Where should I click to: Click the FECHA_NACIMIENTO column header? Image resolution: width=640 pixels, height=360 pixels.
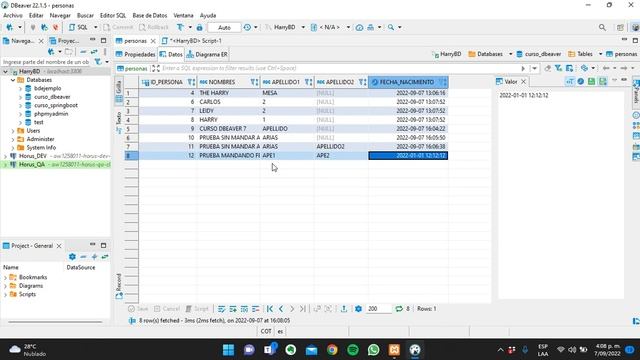407,82
